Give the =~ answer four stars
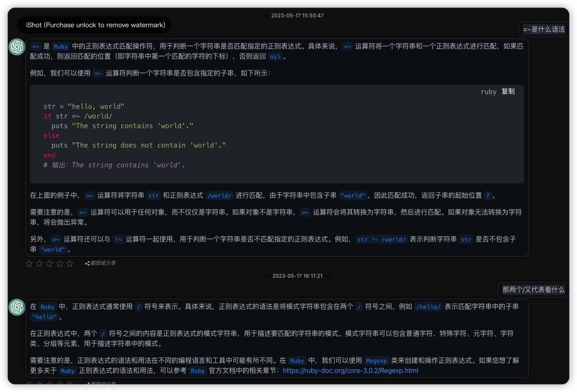The width and height of the screenshot is (577, 392). point(59,263)
